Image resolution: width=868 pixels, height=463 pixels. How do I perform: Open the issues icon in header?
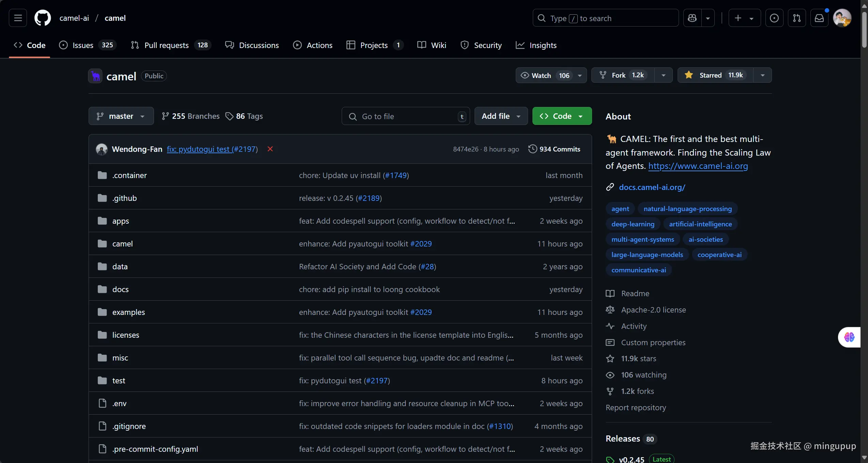pyautogui.click(x=774, y=18)
